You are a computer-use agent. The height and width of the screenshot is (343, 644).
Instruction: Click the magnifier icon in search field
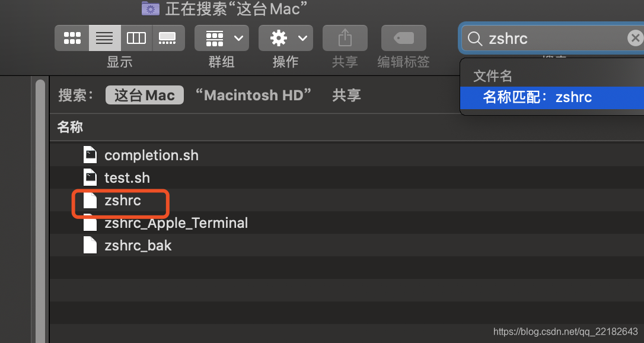pos(475,39)
